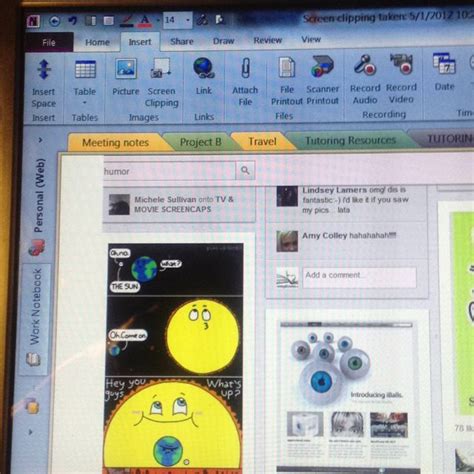
Task: Select the Insert ribbon tab
Action: pos(140,42)
